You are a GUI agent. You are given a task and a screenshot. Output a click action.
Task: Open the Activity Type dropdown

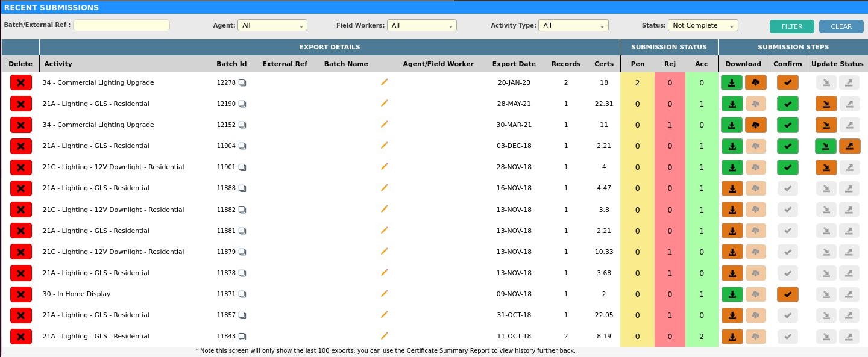tap(573, 25)
